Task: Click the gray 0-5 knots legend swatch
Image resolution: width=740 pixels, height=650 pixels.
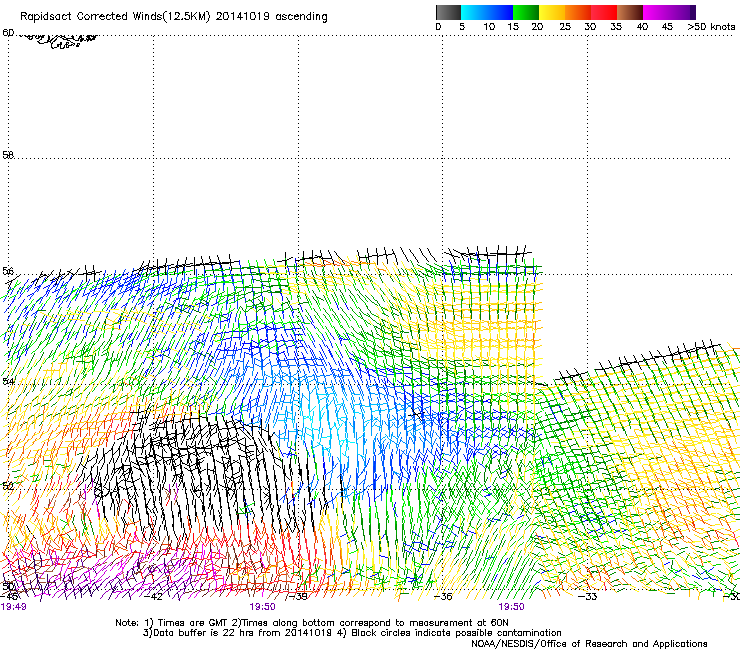Action: (448, 12)
